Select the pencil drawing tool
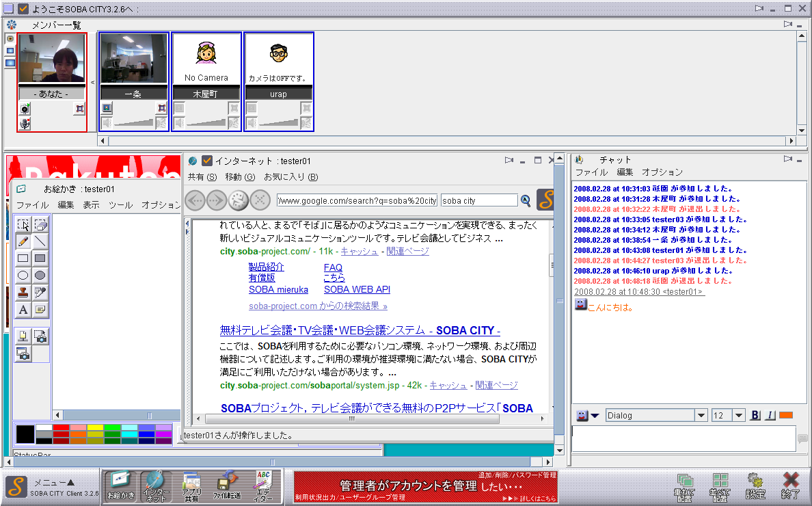Viewport: 812px width, 506px height. click(23, 241)
